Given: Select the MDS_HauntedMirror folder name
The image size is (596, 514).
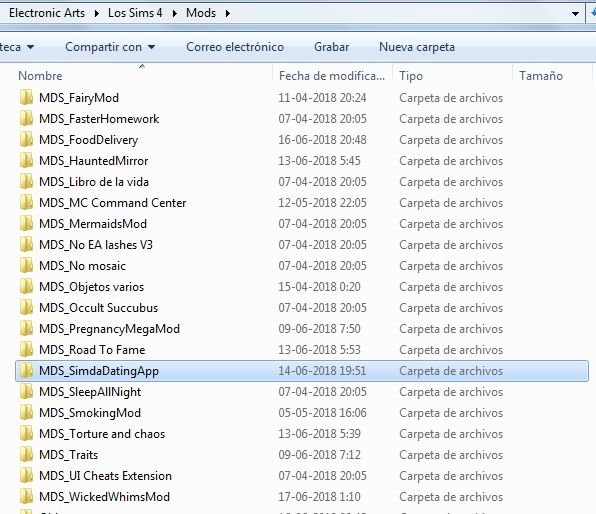Looking at the screenshot, I should (94, 161).
